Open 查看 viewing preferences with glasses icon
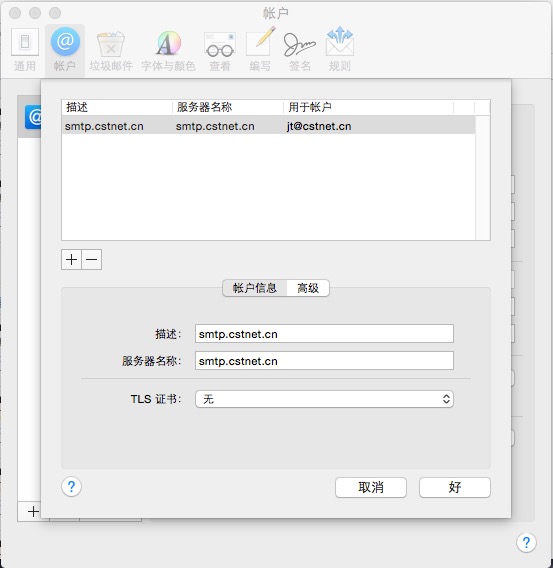Screen dimensions: 553x568 click(220, 50)
